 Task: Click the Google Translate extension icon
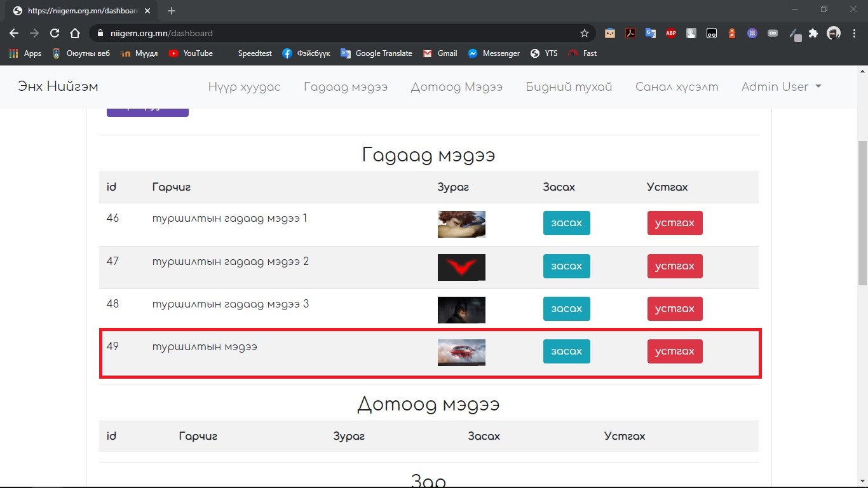tap(650, 33)
